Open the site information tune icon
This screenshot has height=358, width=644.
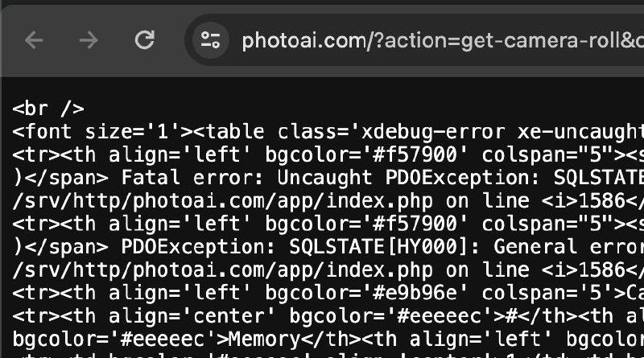[210, 40]
